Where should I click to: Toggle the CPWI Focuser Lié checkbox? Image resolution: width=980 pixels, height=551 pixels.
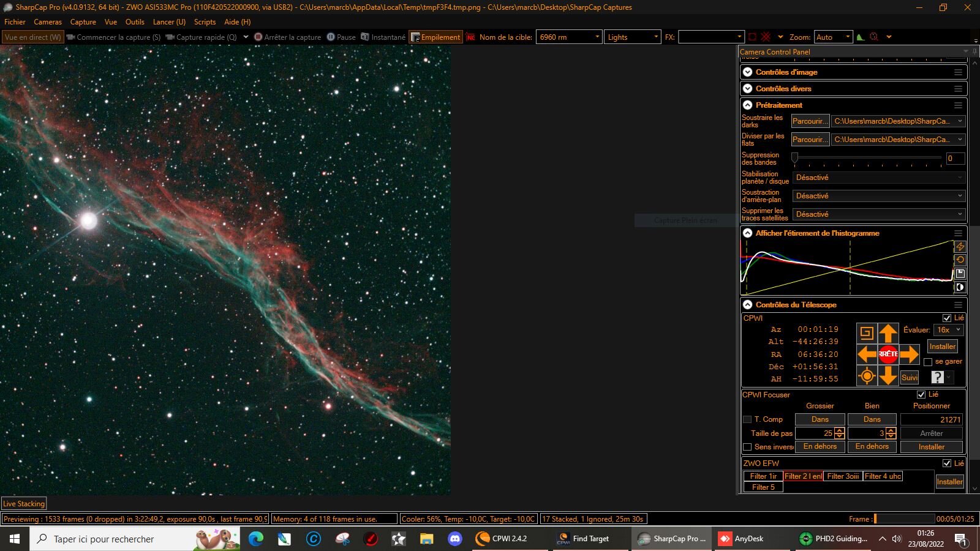coord(921,395)
